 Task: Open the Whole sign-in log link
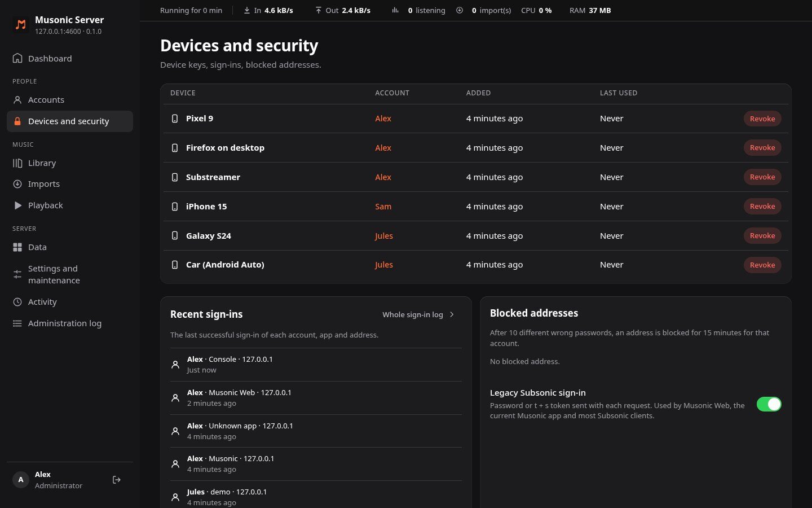coord(418,314)
